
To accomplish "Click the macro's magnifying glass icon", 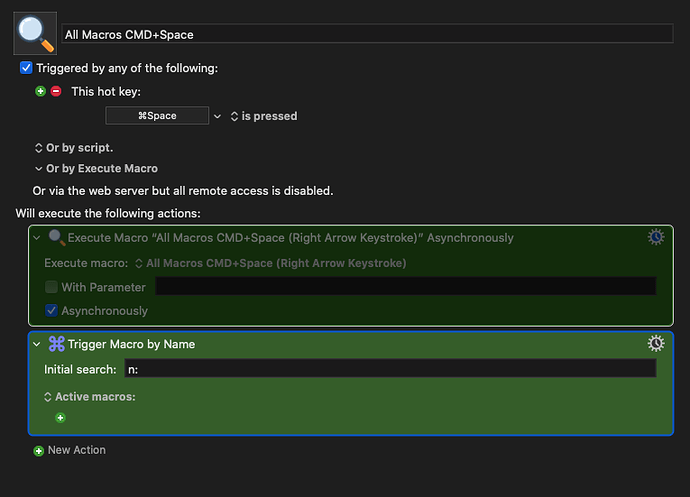I will (35, 33).
